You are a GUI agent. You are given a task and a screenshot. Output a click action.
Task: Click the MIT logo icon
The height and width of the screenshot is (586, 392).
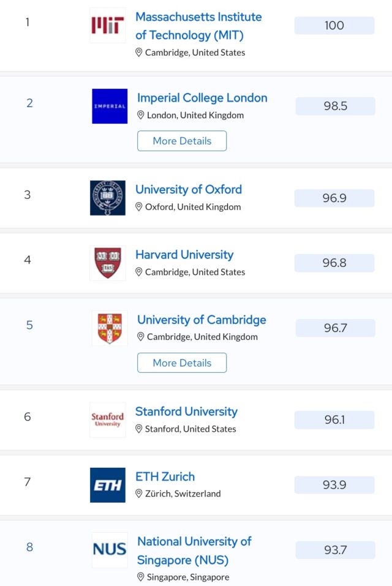point(107,25)
